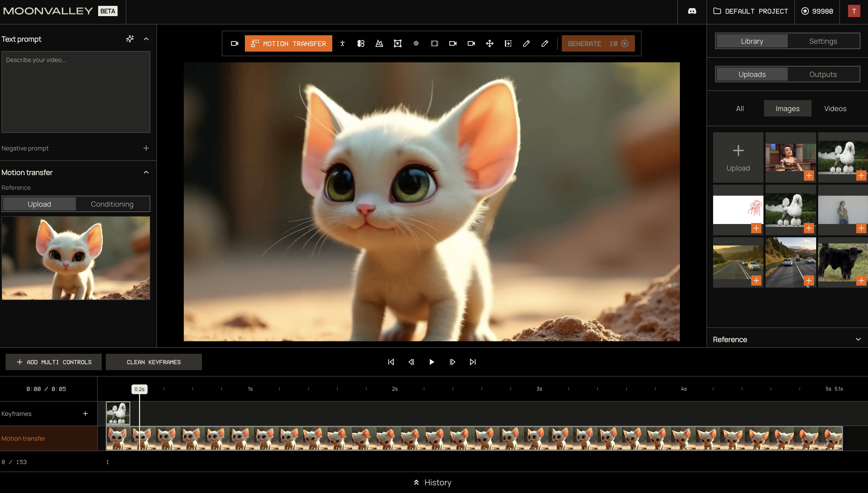Show All uploads filter tab
Viewport: 868px width, 493px height.
coord(740,108)
